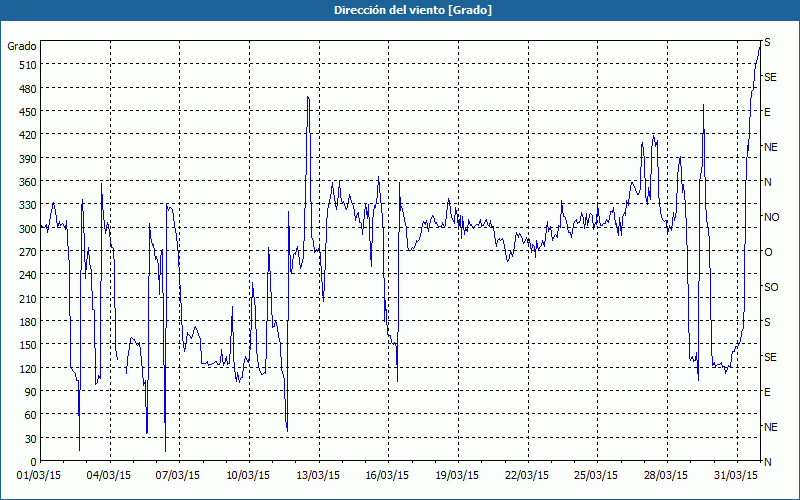
Task: Click the 25/03/15 date tick
Action: tap(596, 476)
